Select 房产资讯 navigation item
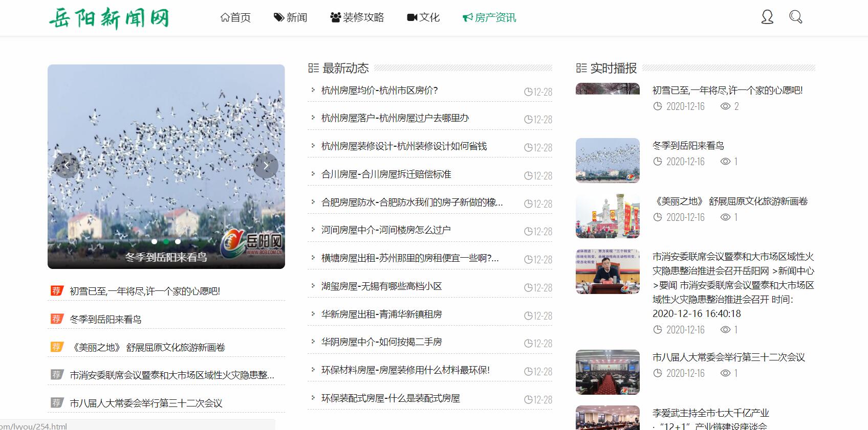 [489, 18]
